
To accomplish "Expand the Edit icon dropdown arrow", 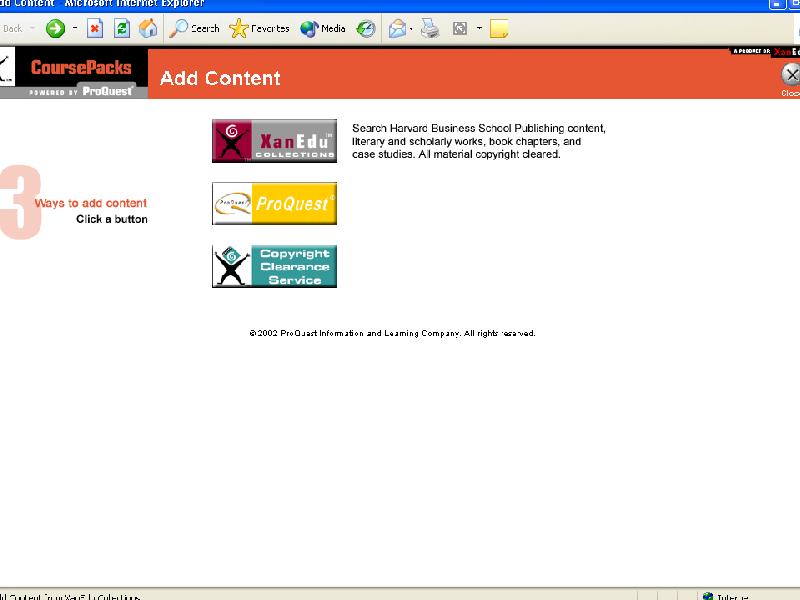I will (479, 28).
